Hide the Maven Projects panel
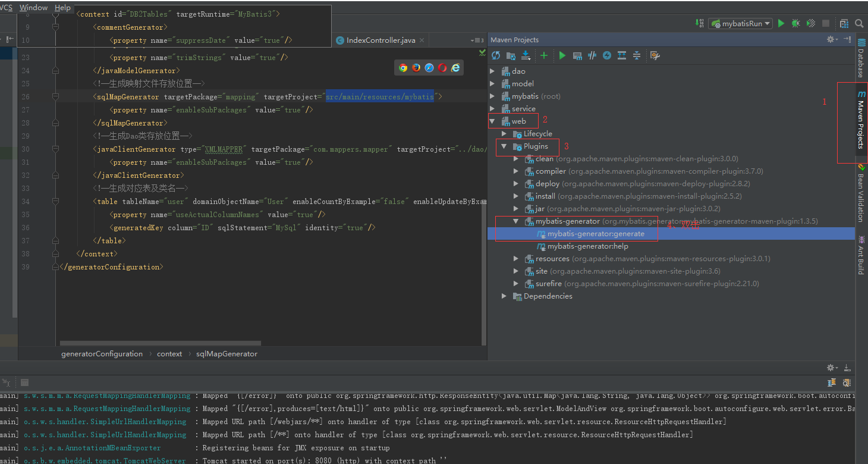Image resolution: width=868 pixels, height=464 pixels. (x=847, y=39)
